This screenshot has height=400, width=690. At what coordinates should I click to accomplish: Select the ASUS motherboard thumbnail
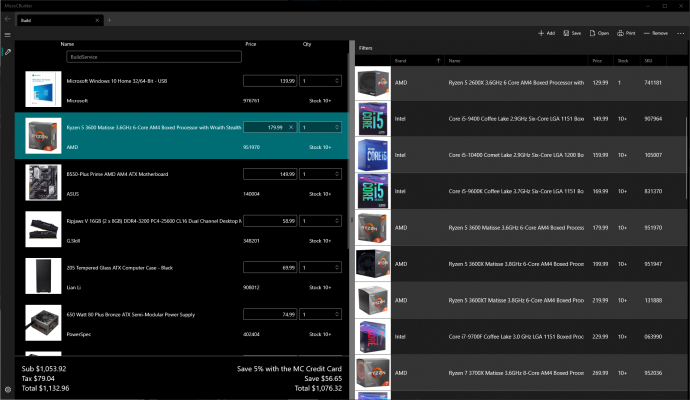click(43, 182)
